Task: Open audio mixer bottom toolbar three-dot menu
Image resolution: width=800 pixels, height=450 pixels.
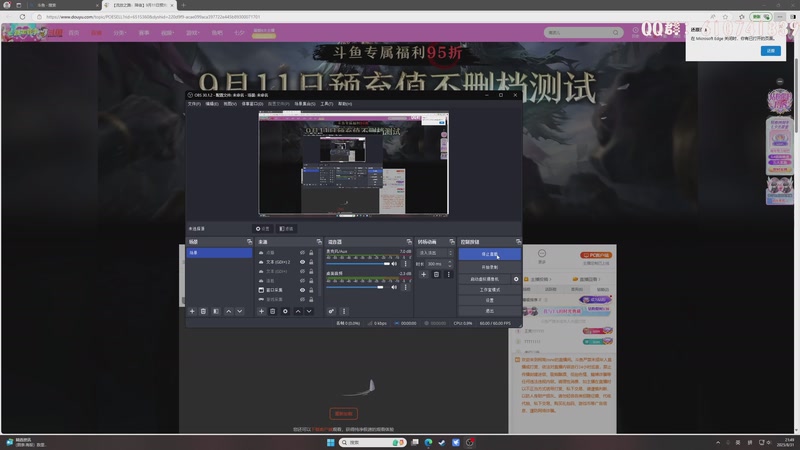Action: point(344,311)
